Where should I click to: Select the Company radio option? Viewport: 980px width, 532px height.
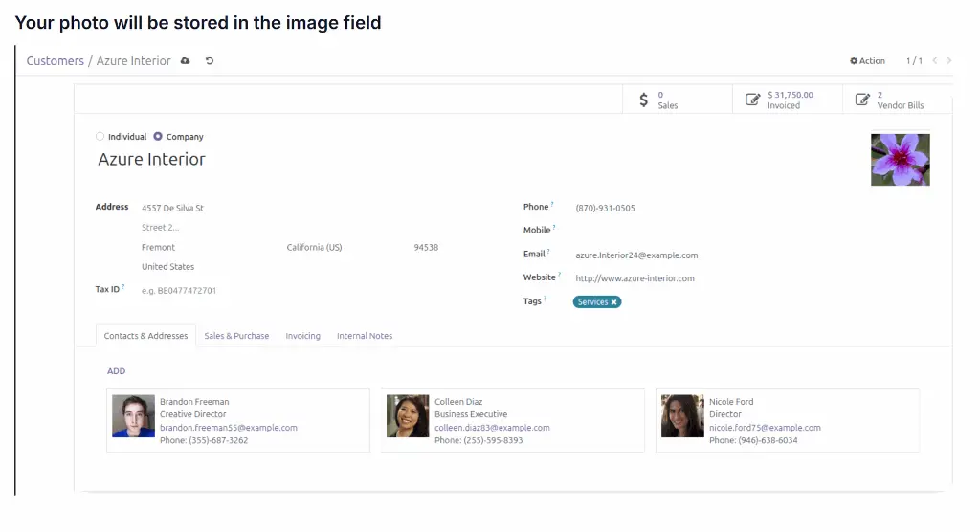click(x=158, y=137)
